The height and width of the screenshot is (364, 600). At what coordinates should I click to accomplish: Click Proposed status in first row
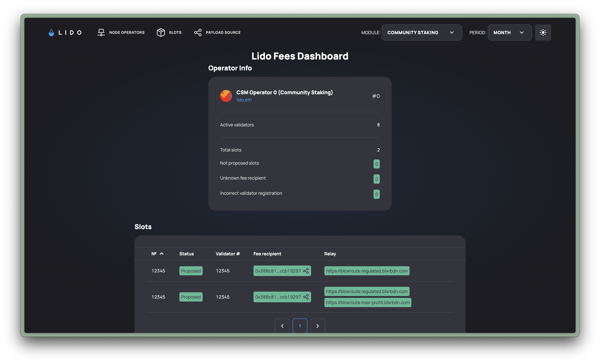click(191, 271)
